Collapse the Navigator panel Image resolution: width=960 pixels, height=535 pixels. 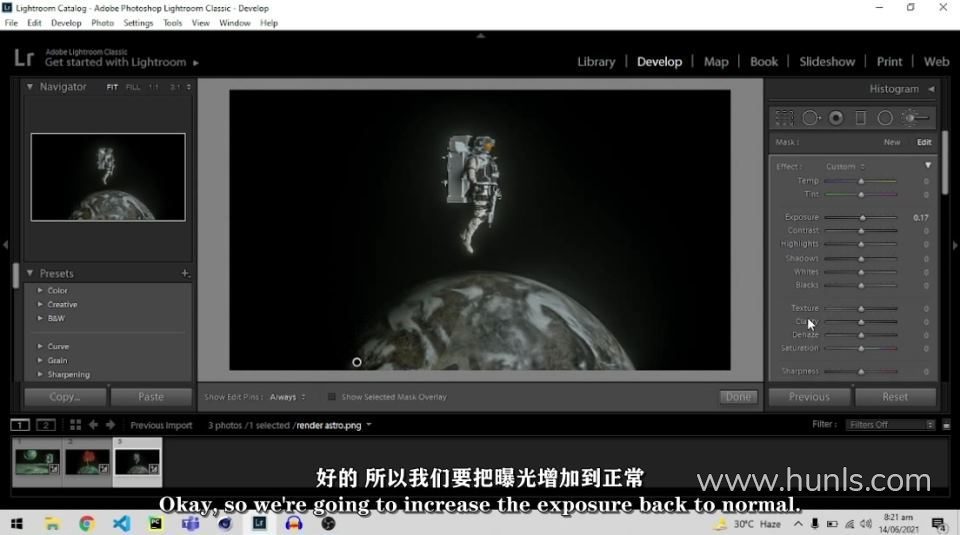point(29,87)
